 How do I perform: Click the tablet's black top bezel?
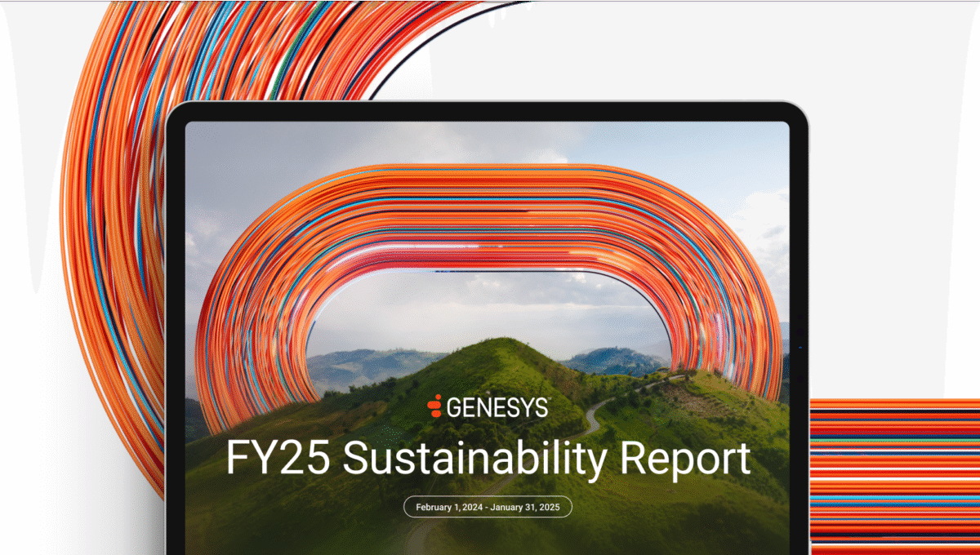point(488,112)
